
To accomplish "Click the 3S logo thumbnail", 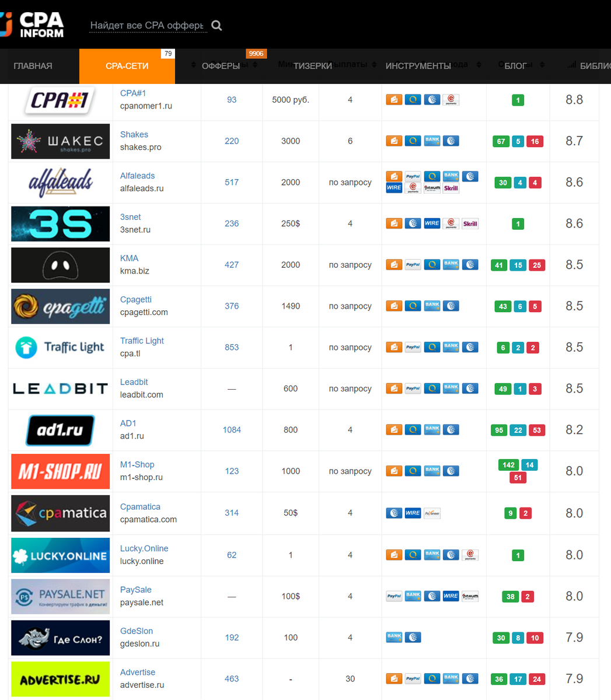I will tap(60, 223).
